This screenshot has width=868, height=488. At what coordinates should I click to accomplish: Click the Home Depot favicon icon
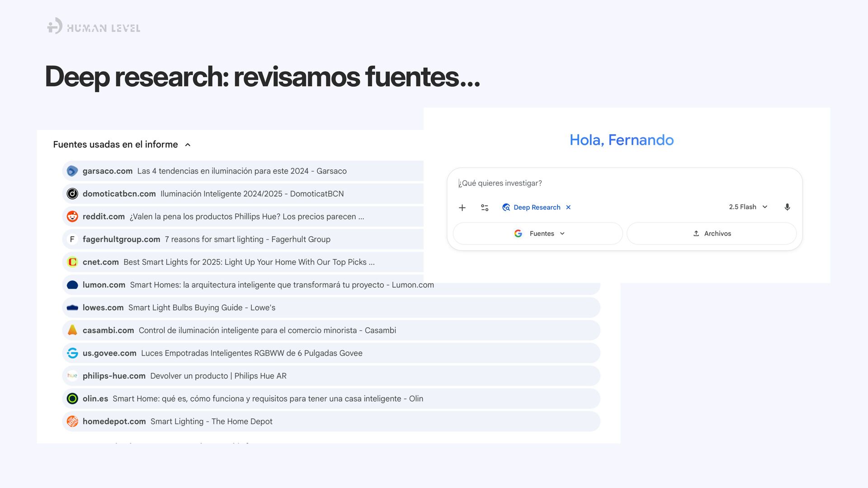click(72, 422)
